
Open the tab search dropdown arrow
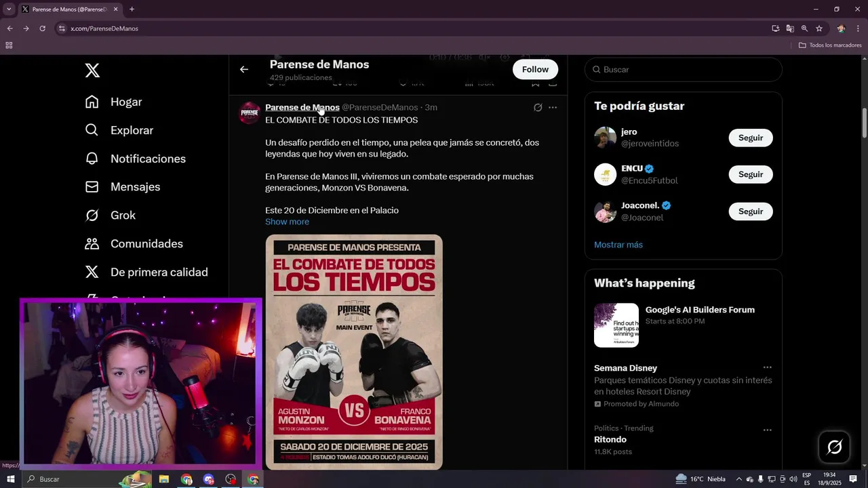coord(9,9)
